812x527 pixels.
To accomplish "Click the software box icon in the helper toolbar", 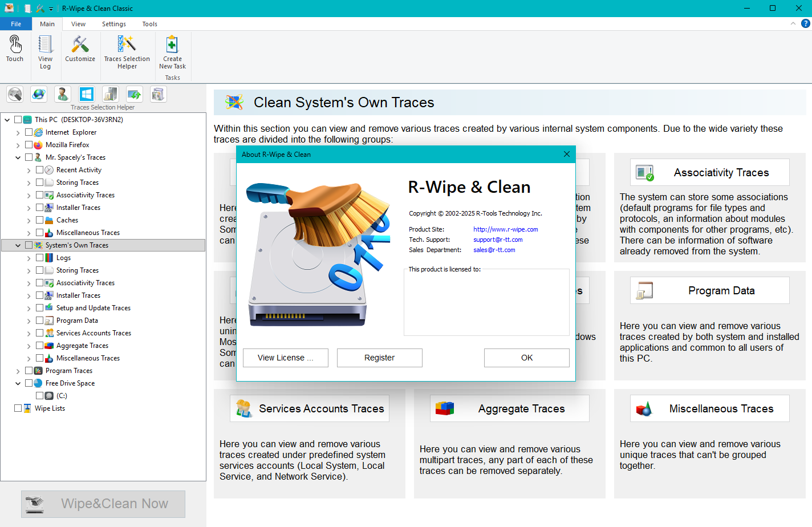I will point(159,94).
